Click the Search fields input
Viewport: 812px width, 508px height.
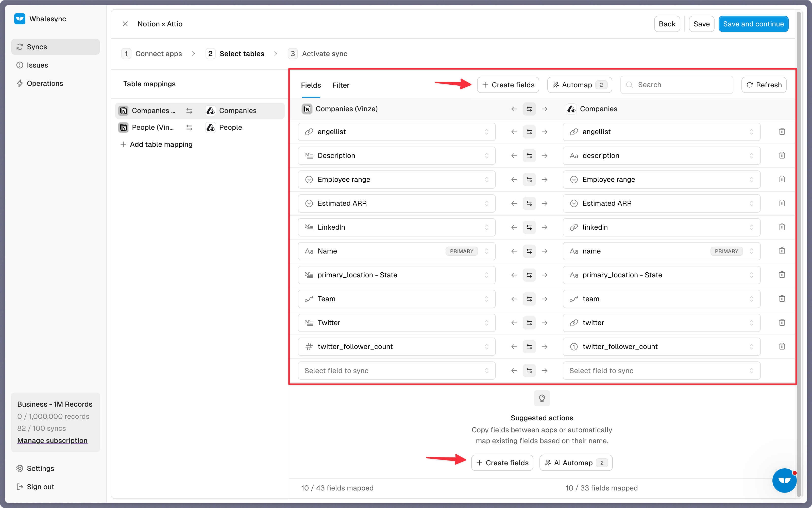pyautogui.click(x=676, y=85)
